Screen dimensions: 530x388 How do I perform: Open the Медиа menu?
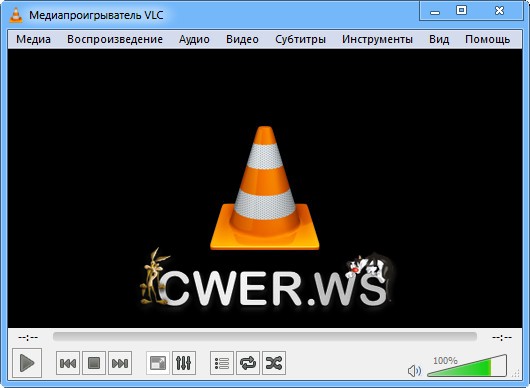[33, 39]
